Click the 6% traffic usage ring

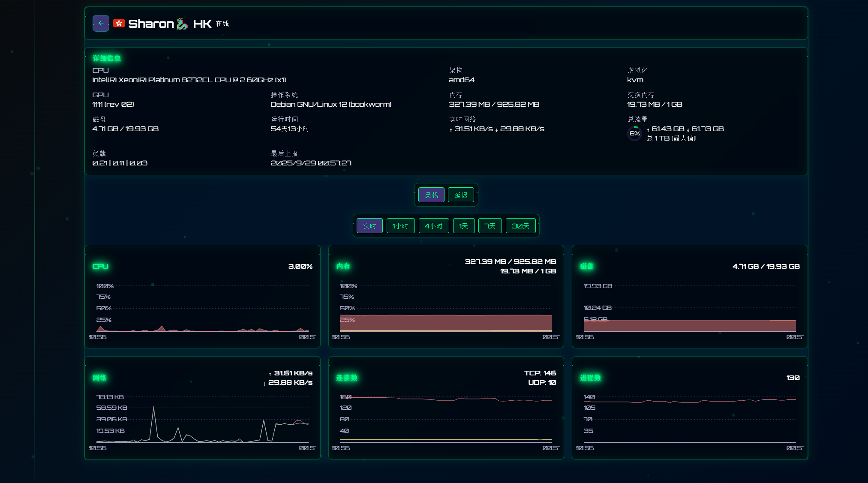(634, 133)
